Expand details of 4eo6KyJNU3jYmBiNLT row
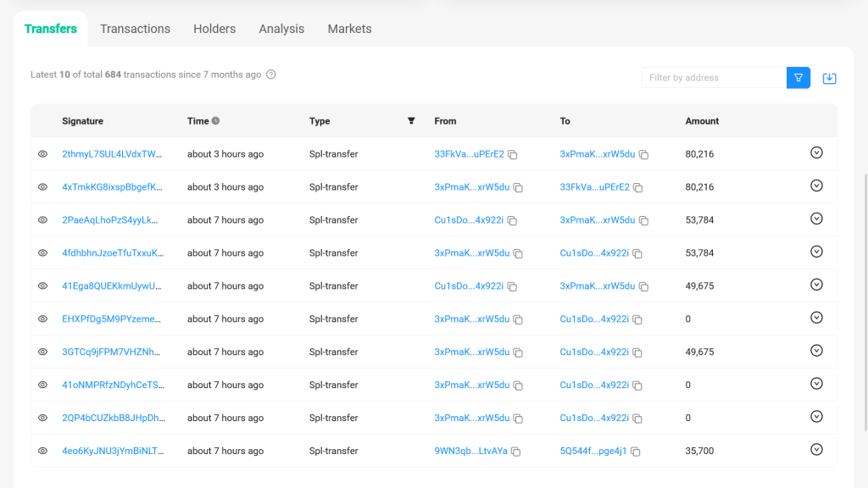The height and width of the screenshot is (488, 868). tap(816, 450)
